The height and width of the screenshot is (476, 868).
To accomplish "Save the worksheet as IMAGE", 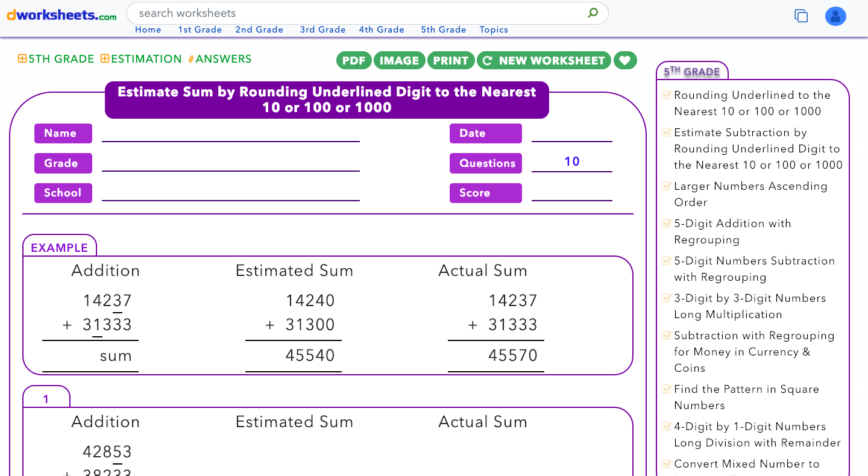I will click(399, 60).
